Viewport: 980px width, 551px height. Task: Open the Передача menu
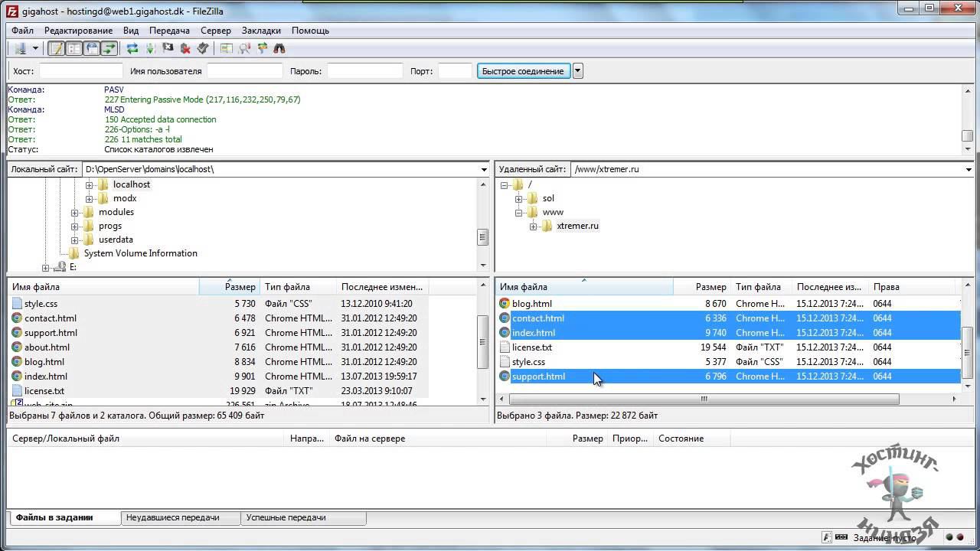coord(169,31)
